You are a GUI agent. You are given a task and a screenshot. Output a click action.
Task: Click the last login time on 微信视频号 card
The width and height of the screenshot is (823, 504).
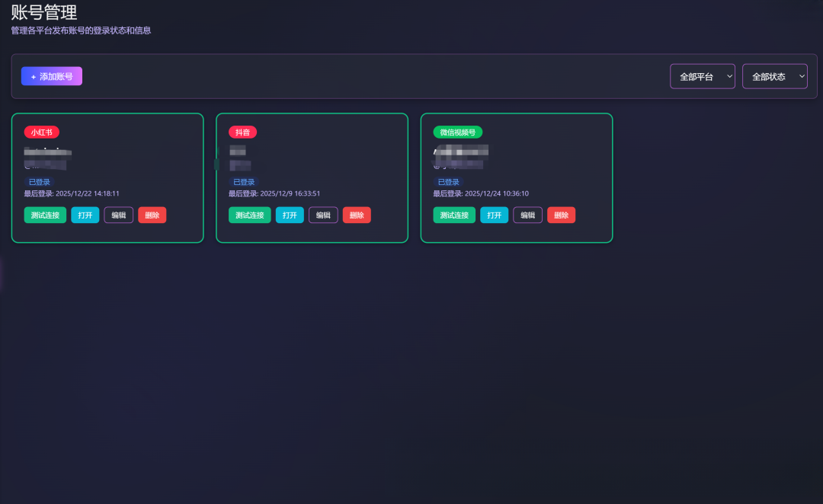[481, 193]
